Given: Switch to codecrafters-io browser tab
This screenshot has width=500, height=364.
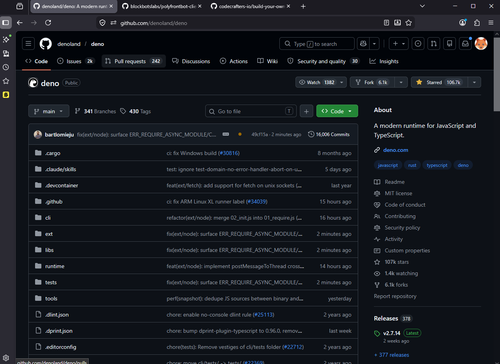Looking at the screenshot, I should 251,6.
